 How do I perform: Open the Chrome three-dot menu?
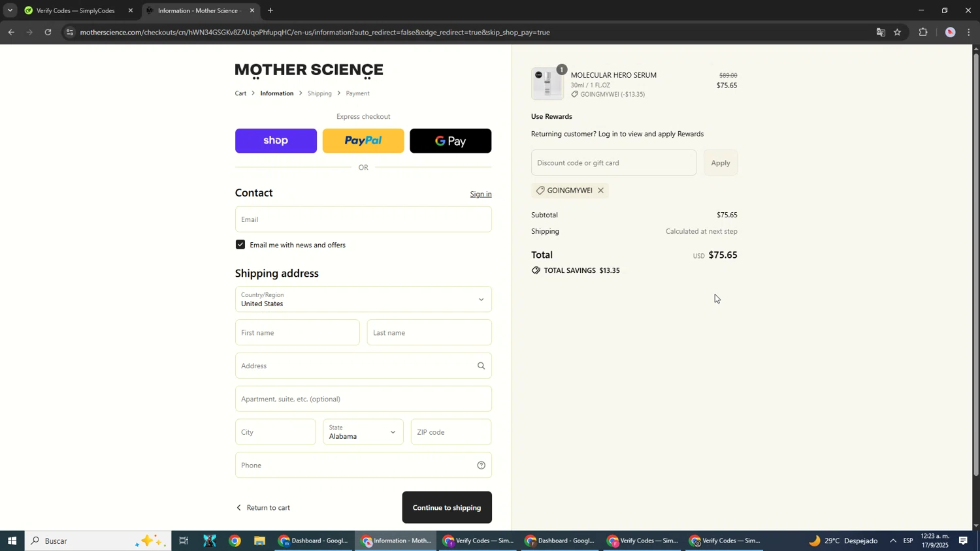click(x=969, y=32)
